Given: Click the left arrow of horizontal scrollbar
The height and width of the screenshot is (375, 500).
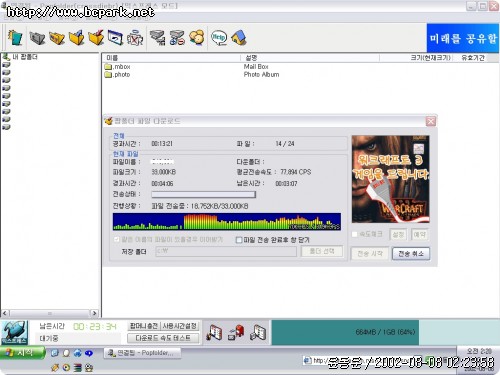Looking at the screenshot, I should (5, 313).
